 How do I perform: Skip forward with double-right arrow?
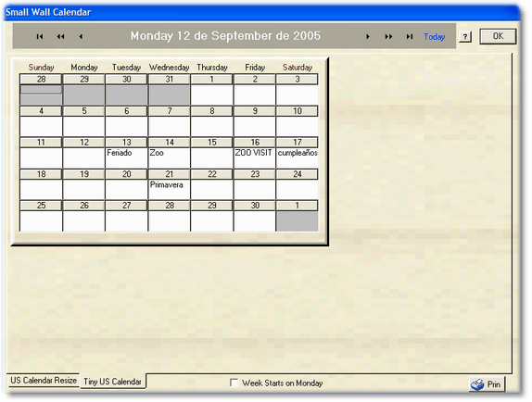pyautogui.click(x=388, y=36)
